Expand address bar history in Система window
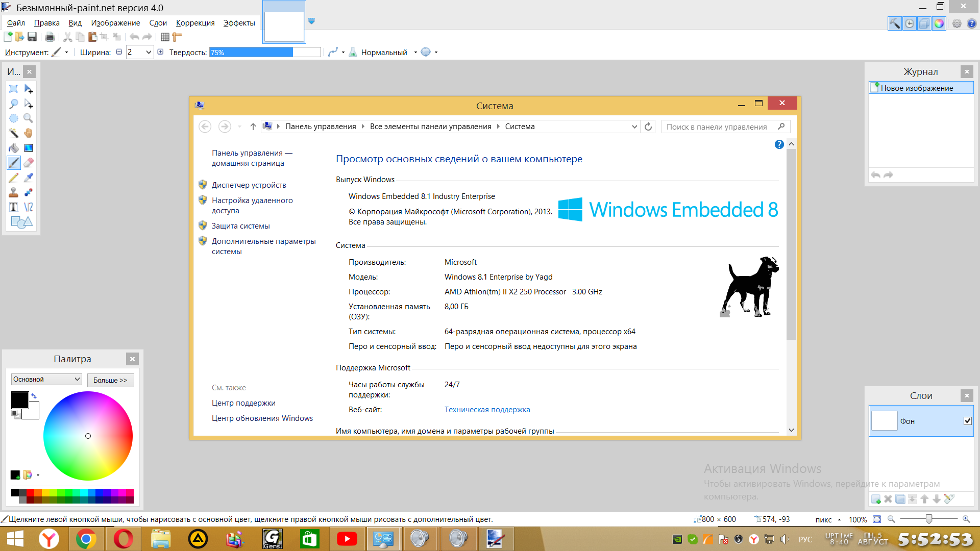Image resolution: width=980 pixels, height=551 pixels. coord(634,127)
